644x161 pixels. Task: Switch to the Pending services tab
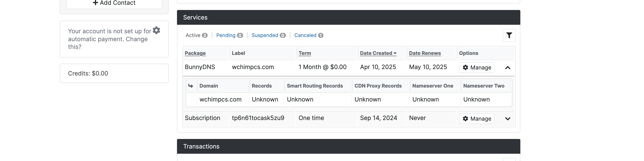(x=229, y=35)
